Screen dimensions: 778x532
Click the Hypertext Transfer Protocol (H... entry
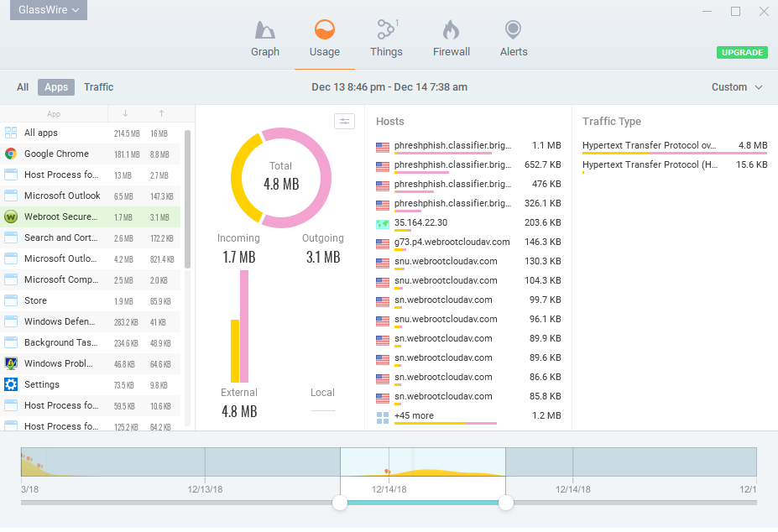pyautogui.click(x=675, y=165)
